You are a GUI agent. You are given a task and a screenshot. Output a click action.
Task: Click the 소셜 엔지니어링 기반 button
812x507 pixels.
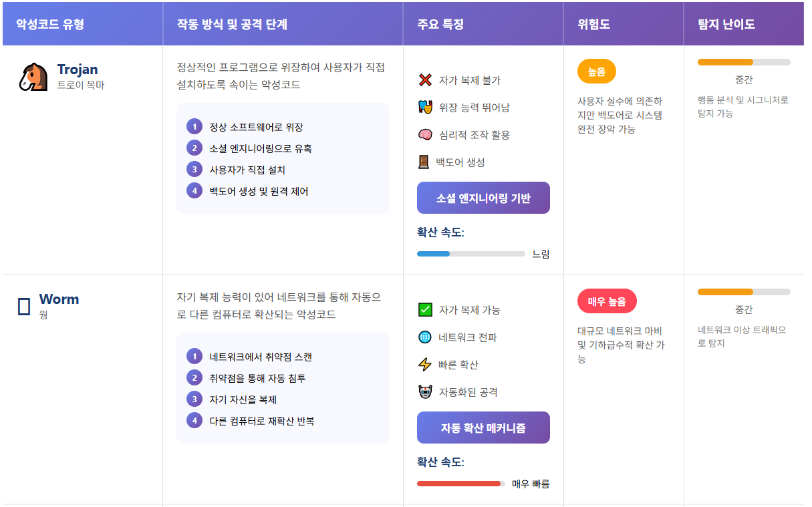pyautogui.click(x=483, y=198)
